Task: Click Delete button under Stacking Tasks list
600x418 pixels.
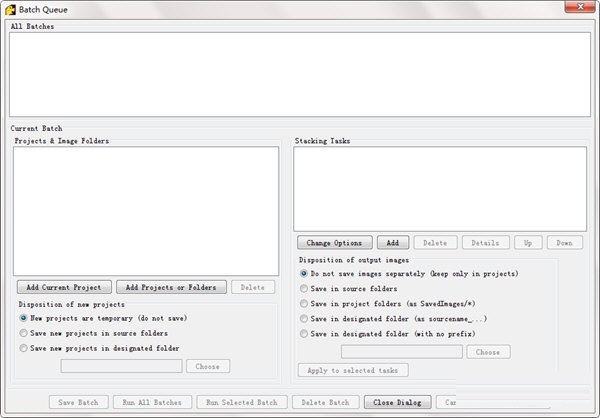Action: click(x=435, y=243)
